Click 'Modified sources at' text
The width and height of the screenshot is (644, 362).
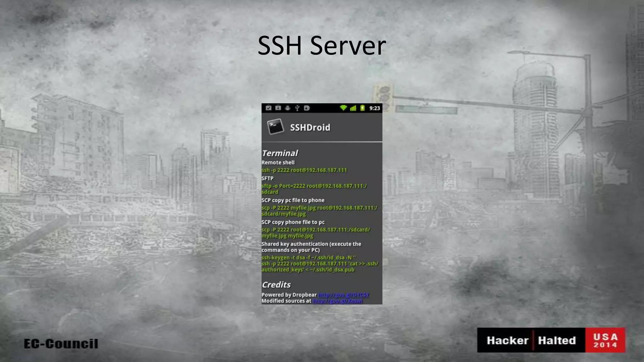(286, 301)
